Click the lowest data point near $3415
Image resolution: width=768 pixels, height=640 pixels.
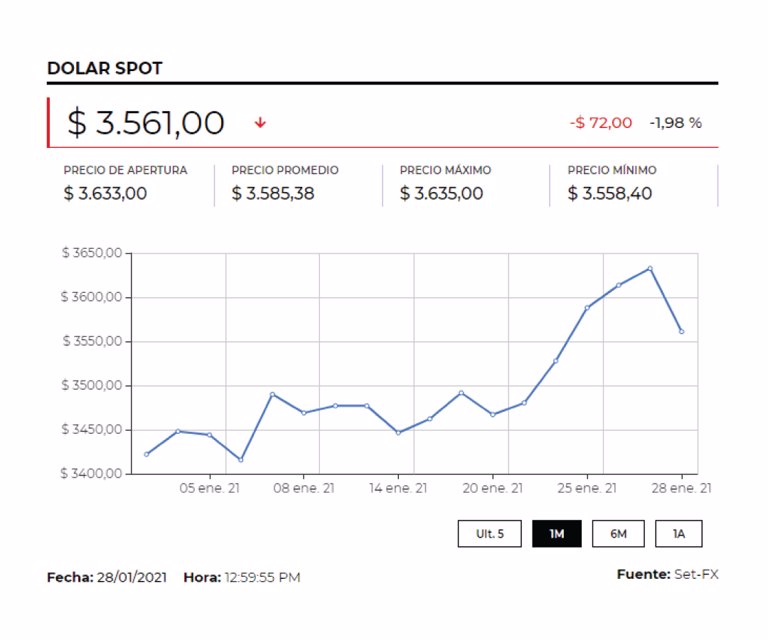240,460
